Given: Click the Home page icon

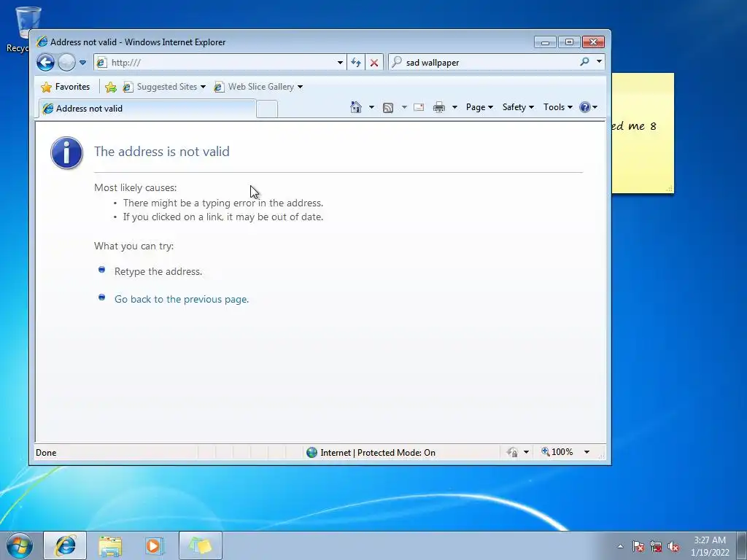Looking at the screenshot, I should (356, 107).
